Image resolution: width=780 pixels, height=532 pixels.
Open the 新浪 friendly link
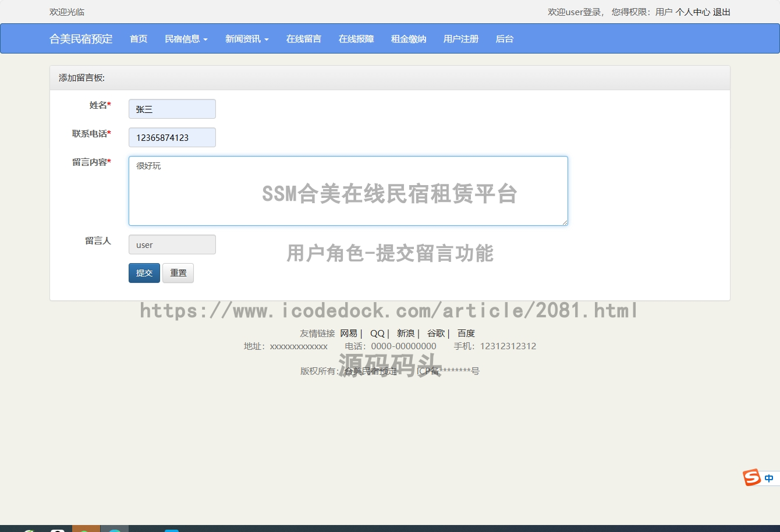(x=406, y=334)
